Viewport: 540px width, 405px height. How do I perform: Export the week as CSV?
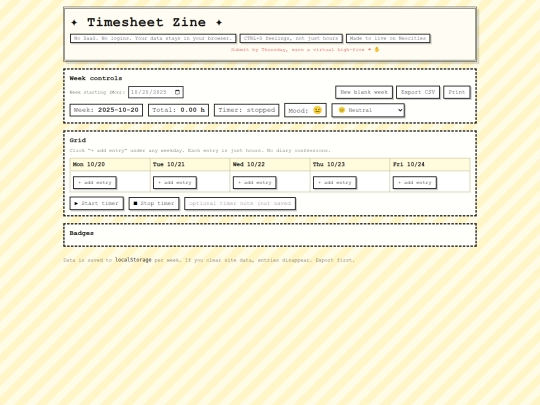click(x=418, y=92)
